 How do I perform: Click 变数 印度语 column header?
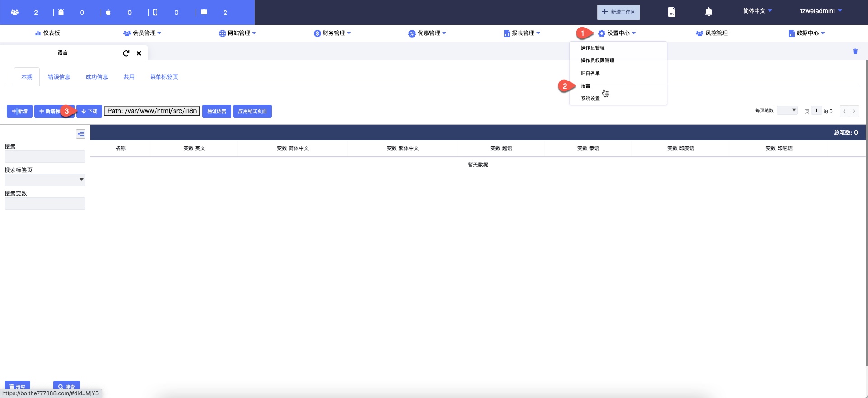click(681, 148)
